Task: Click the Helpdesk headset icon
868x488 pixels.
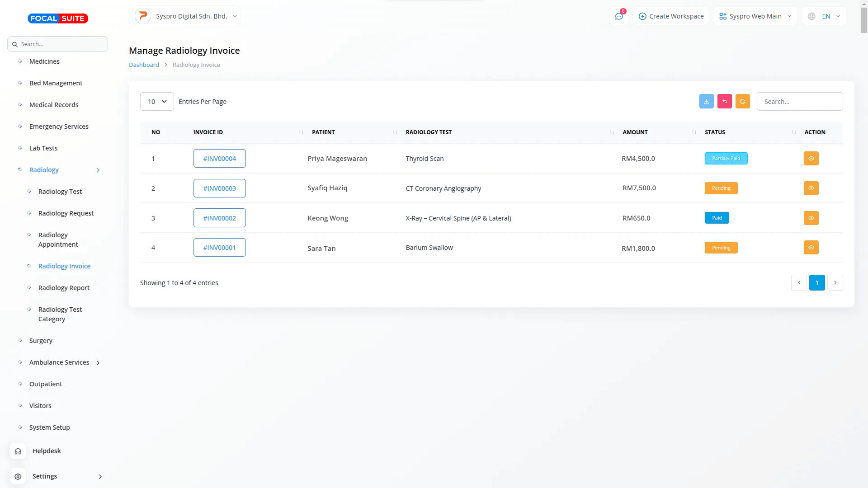Action: coord(18,451)
